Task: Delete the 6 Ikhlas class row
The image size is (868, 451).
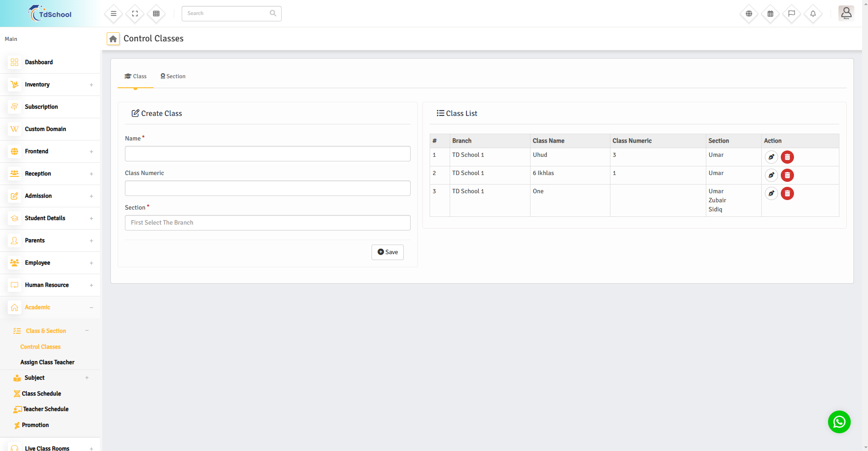Action: click(787, 175)
